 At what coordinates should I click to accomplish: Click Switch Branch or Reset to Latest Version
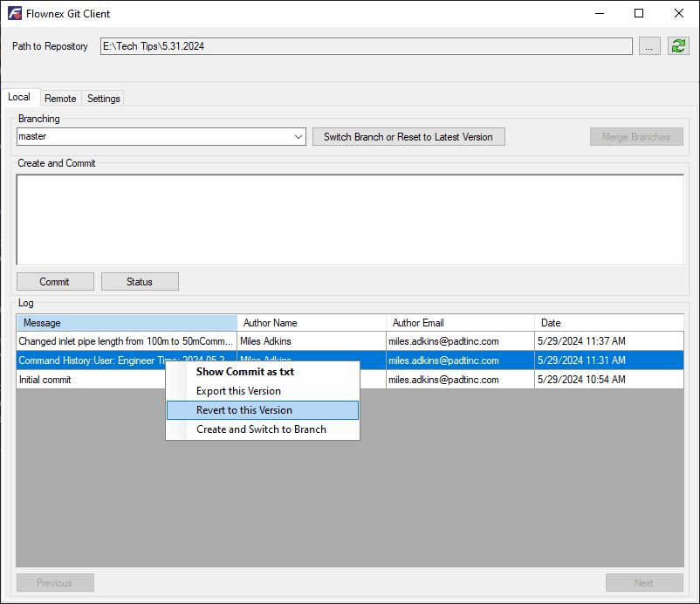[x=408, y=137]
